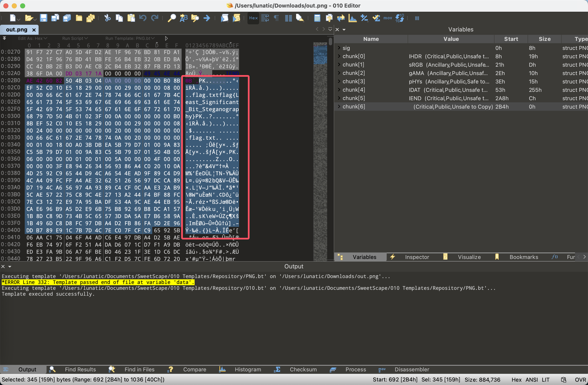The image size is (588, 385).
Task: Toggle Hex edit mode button in toolbar
Action: click(253, 18)
